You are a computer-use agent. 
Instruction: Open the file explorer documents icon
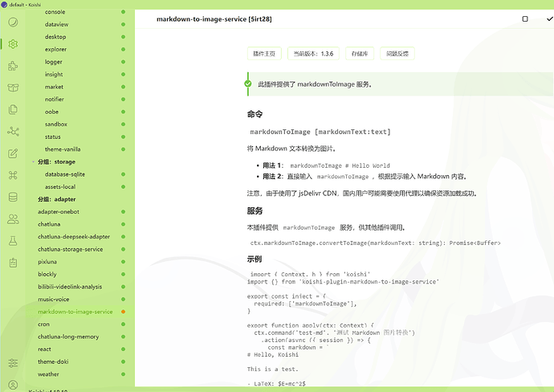coord(13,109)
